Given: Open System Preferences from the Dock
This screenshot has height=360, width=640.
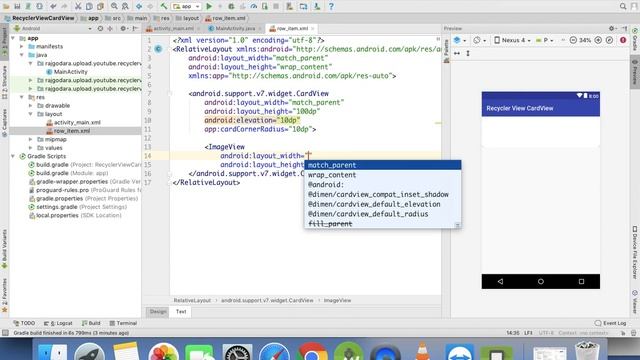Looking at the screenshot, I should coord(237,352).
